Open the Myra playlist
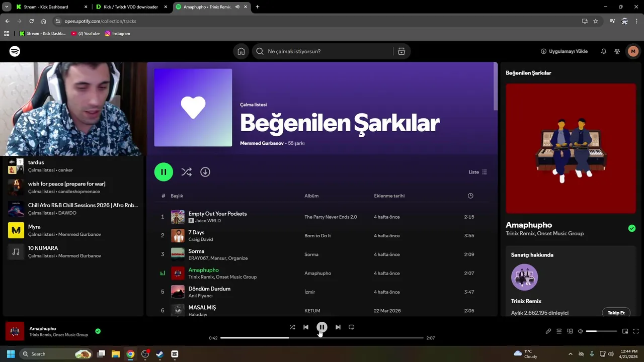 [73, 230]
